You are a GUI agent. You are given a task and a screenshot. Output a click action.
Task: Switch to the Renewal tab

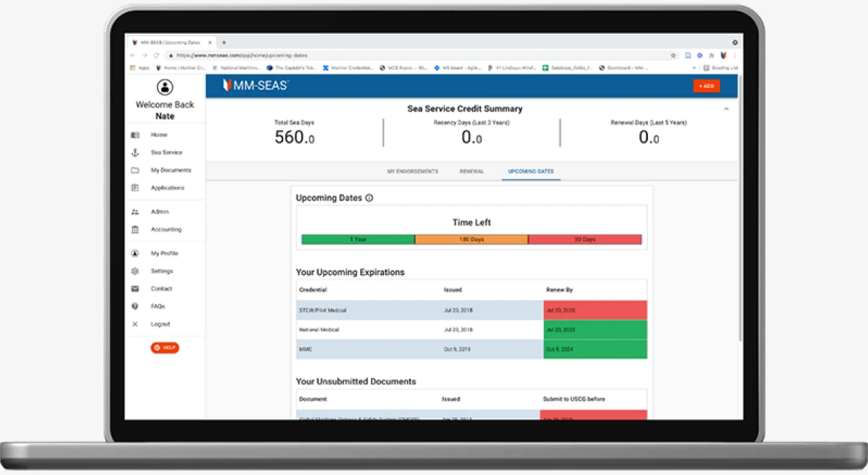click(471, 172)
